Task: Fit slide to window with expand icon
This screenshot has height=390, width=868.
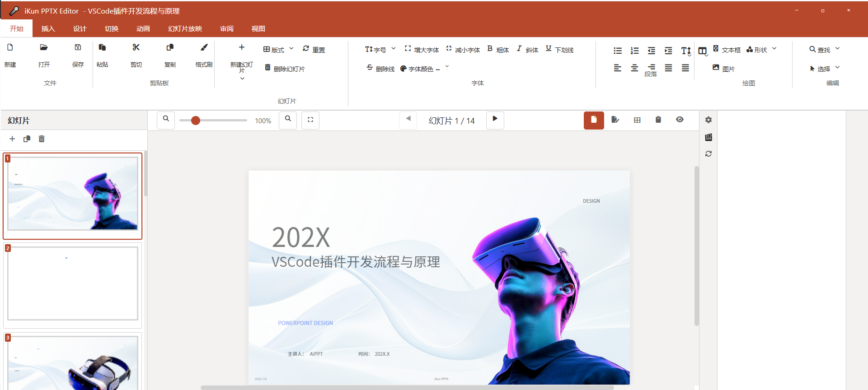Action: tap(310, 120)
